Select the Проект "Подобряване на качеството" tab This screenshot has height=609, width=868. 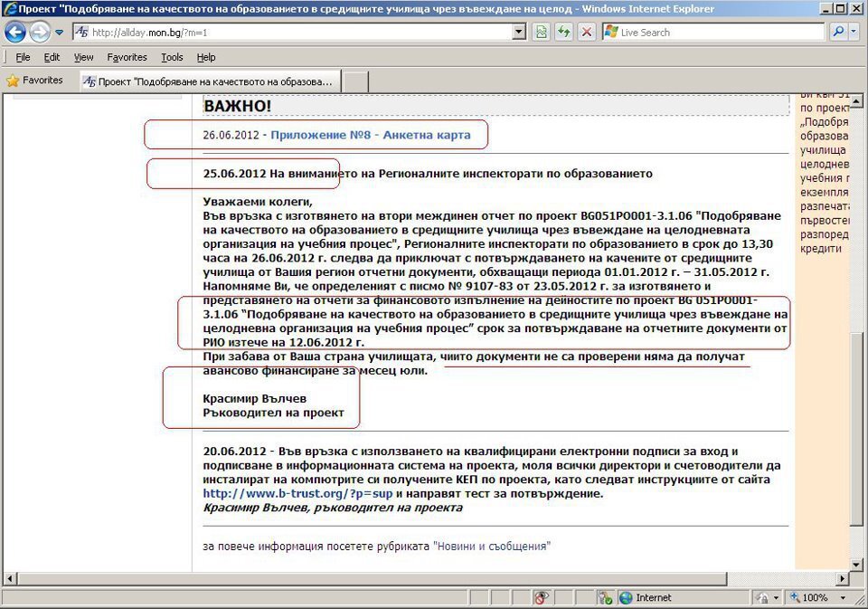(x=211, y=81)
